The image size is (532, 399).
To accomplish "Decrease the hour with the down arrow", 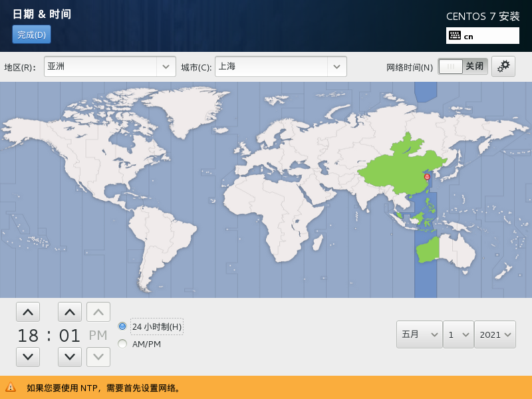I will click(x=27, y=356).
